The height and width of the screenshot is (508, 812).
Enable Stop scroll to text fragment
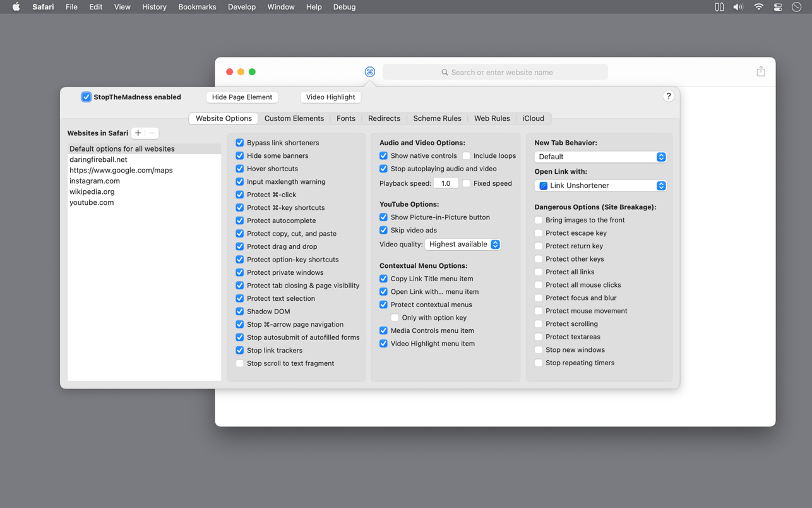240,363
